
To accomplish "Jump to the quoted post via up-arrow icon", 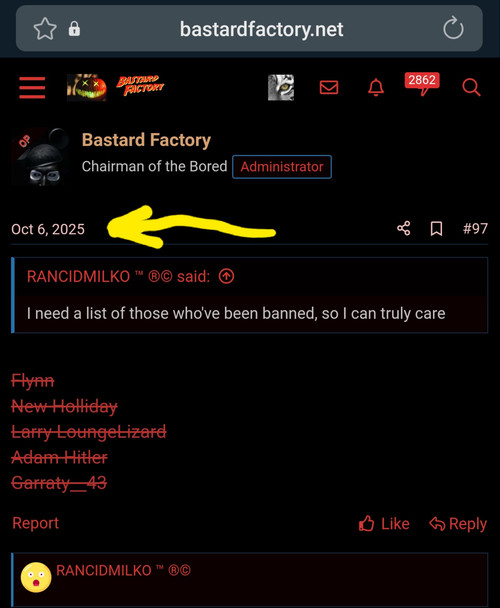I will 226,276.
